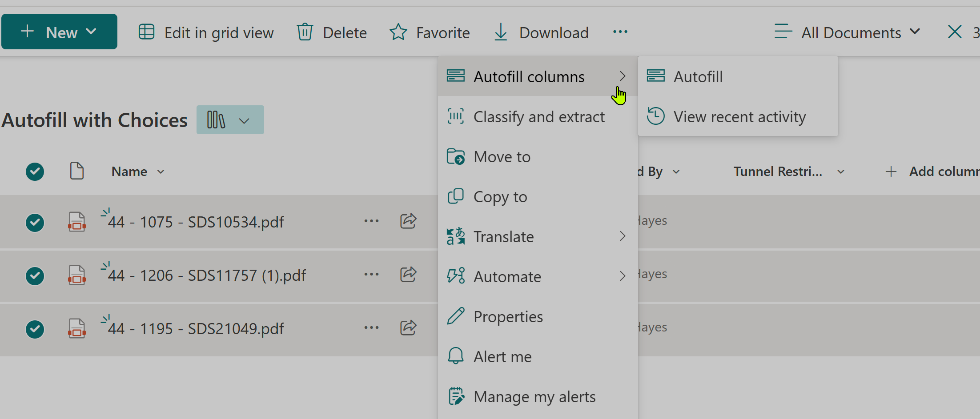The image size is (980, 419).
Task: Deselect 44 - 1206 - SDS11757 (1).pdf checkbox
Action: (35, 276)
